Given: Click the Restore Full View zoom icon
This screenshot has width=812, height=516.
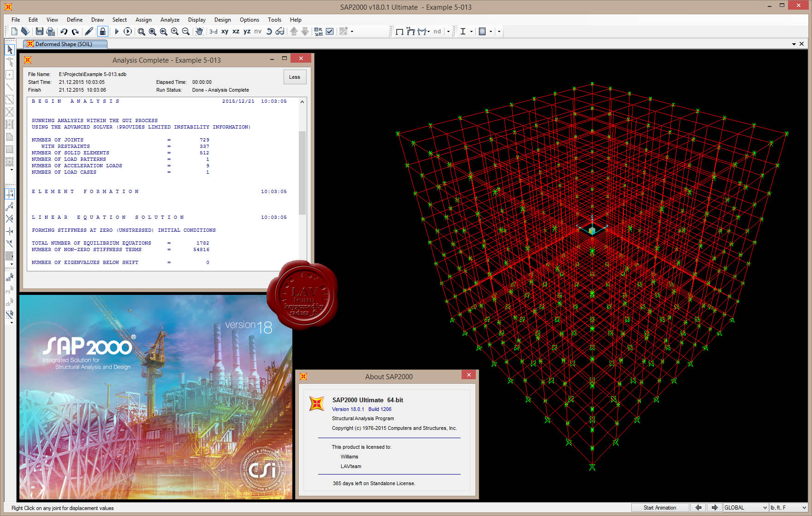Looking at the screenshot, I should coord(153,31).
